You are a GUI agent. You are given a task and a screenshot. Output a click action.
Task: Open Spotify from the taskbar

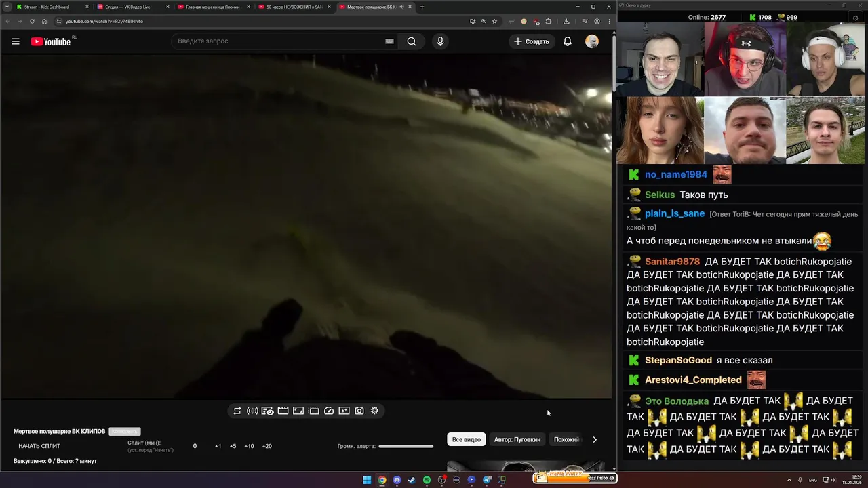(x=427, y=480)
